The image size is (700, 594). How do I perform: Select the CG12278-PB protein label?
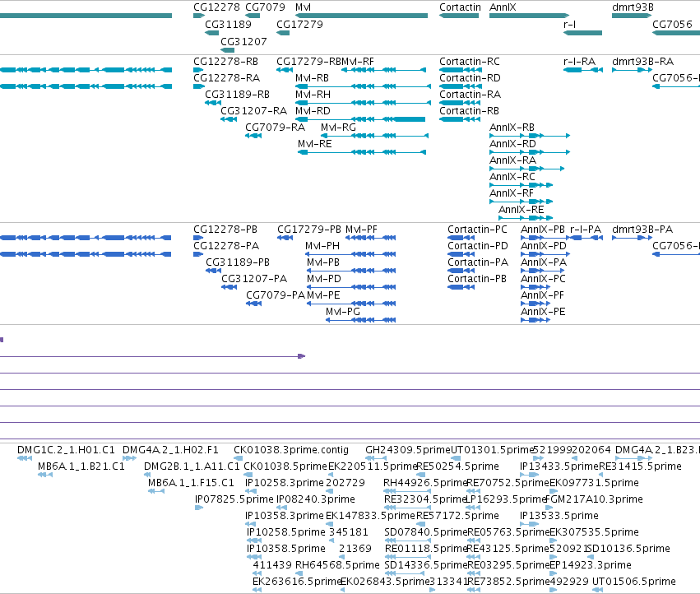click(x=225, y=229)
